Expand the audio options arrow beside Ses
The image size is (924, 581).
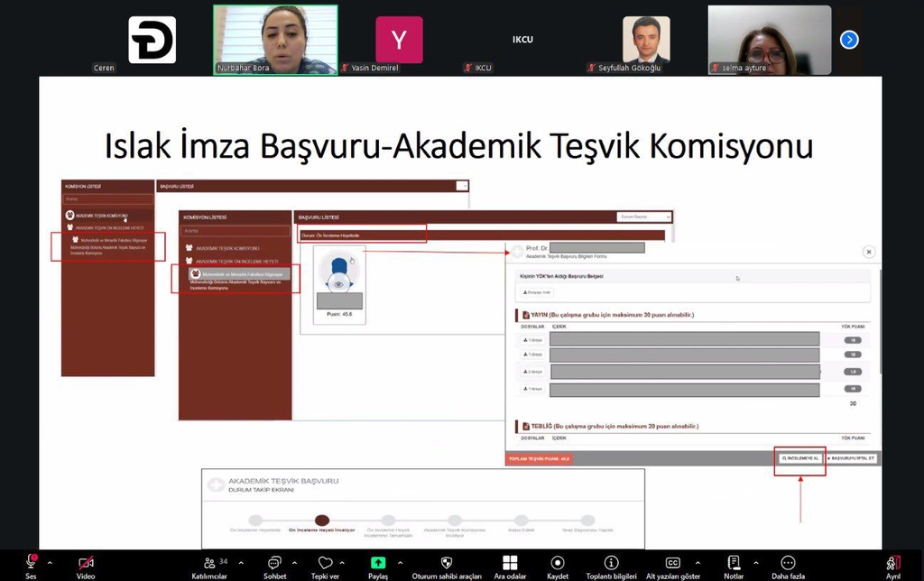click(50, 562)
